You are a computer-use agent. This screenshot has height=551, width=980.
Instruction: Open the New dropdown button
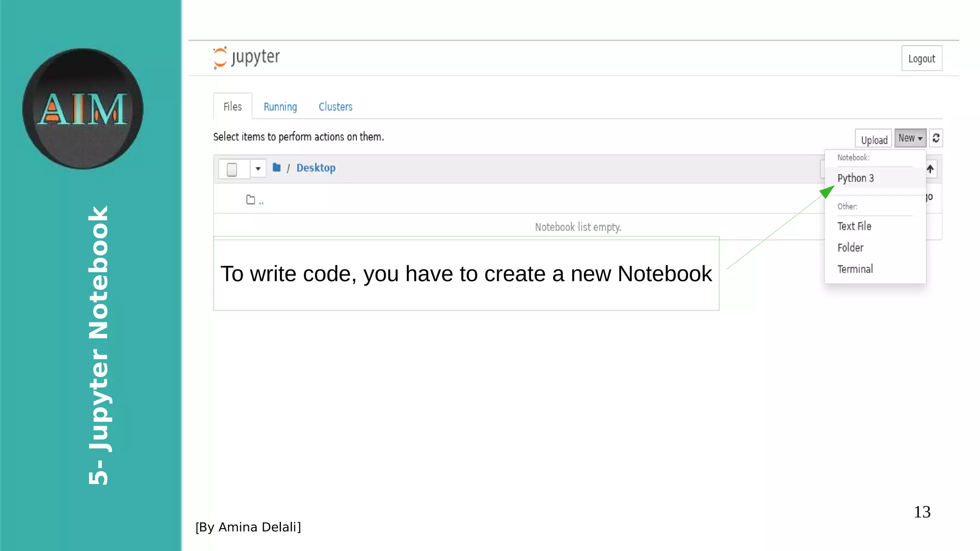(x=910, y=138)
